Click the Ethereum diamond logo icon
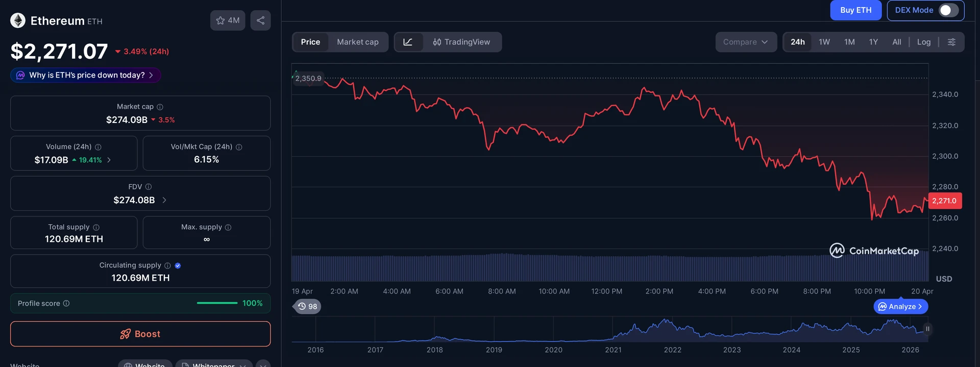 pyautogui.click(x=18, y=20)
